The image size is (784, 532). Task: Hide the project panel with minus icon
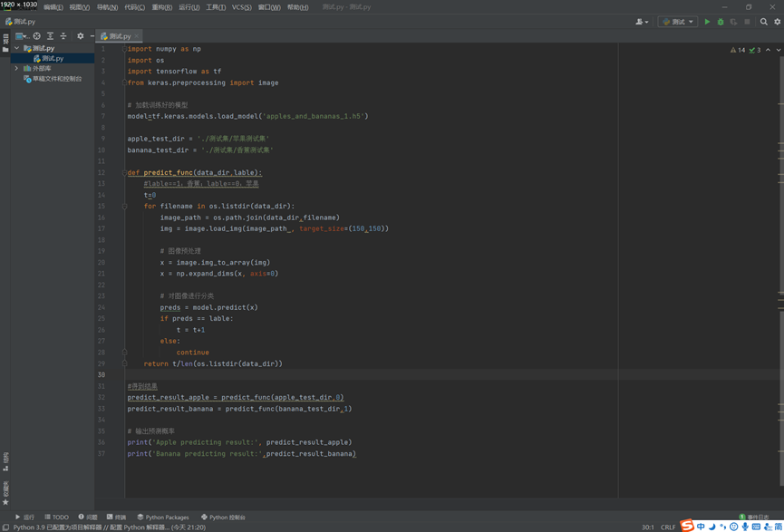(x=92, y=36)
